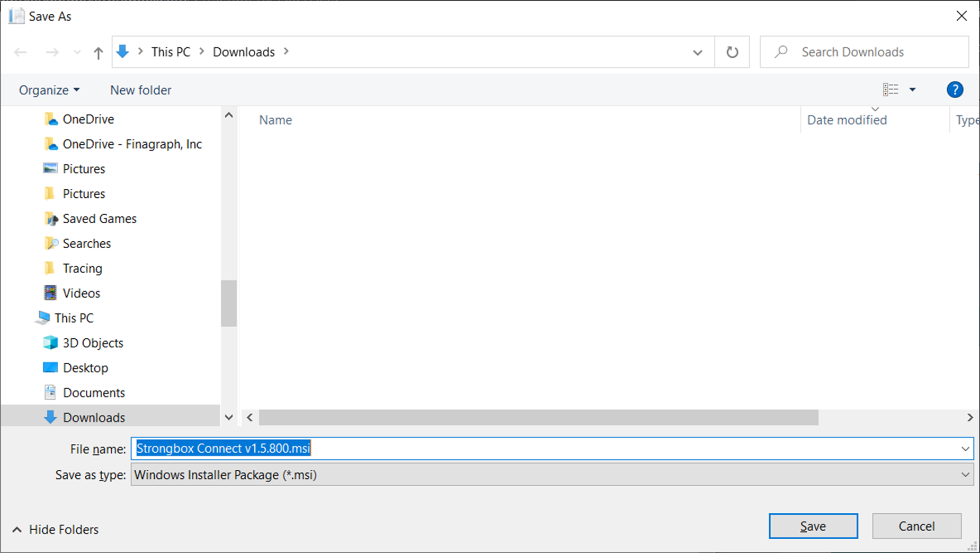Viewport: 980px width, 553px height.
Task: Open the view options dropdown arrow
Action: tap(912, 90)
